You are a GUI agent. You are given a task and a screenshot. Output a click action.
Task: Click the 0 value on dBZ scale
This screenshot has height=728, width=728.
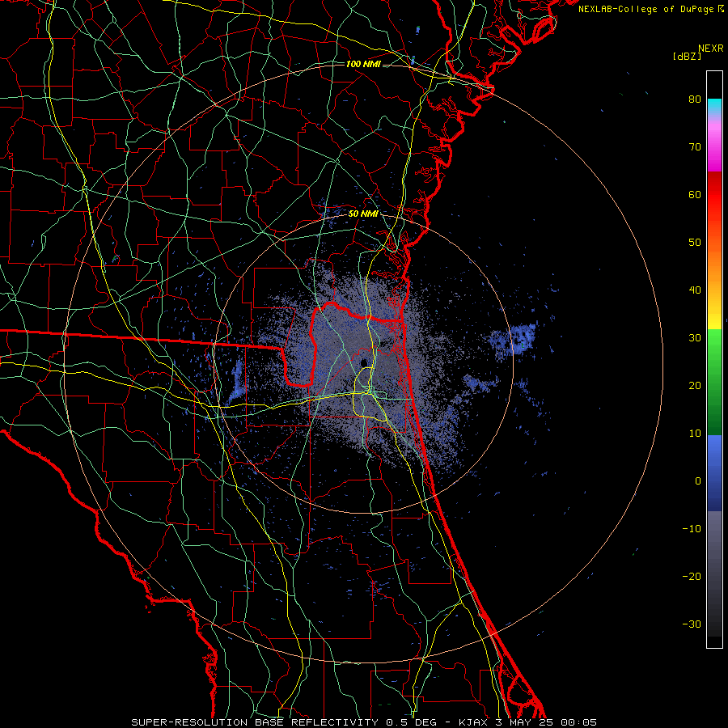point(698,481)
